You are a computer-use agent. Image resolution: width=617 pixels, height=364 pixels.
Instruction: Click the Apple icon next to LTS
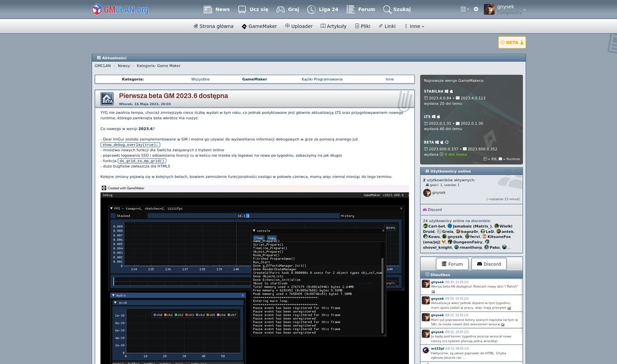pos(438,117)
